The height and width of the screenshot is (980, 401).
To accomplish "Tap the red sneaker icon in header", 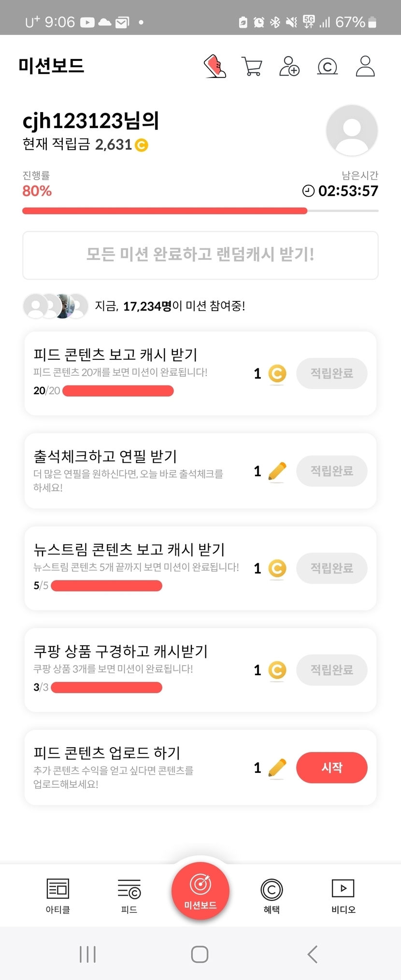I will coord(215,66).
